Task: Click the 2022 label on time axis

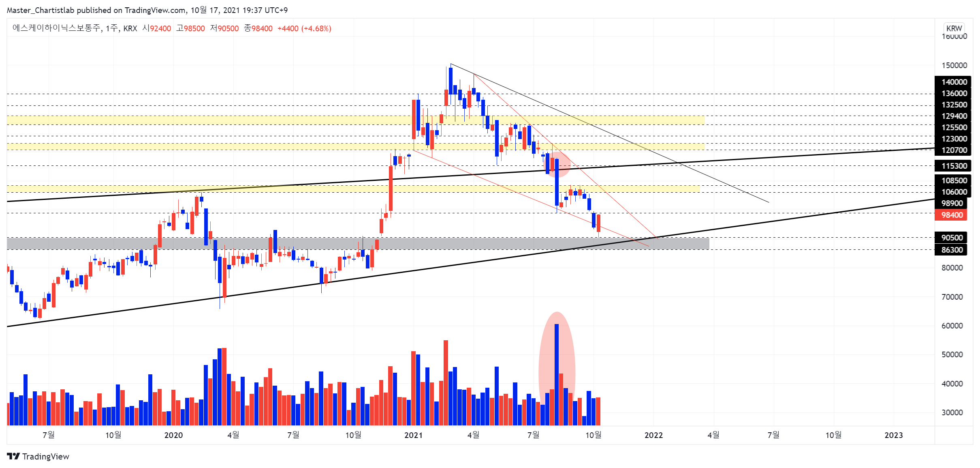Action: (x=653, y=435)
